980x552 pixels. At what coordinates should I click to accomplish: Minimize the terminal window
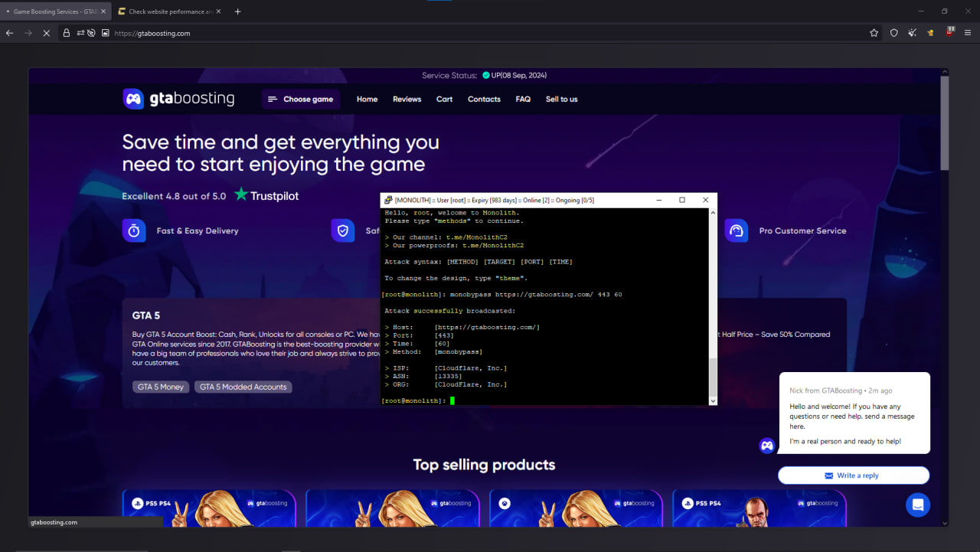(x=658, y=200)
